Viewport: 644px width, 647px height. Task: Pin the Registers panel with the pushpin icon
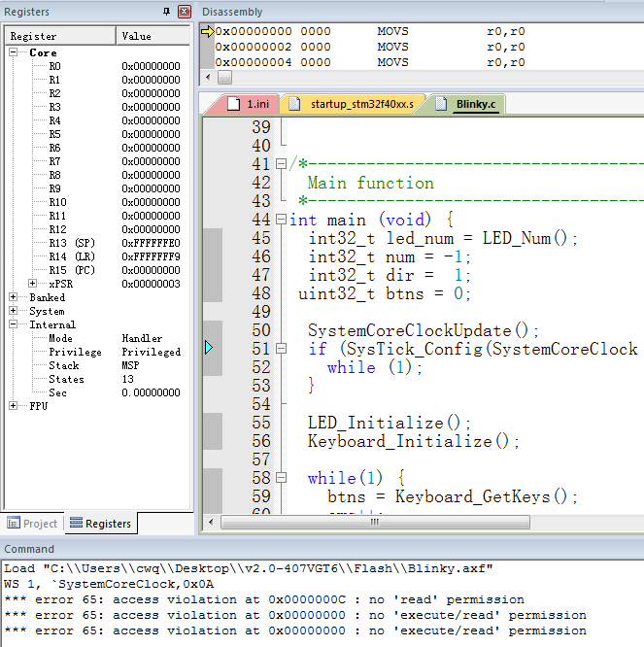click(166, 12)
